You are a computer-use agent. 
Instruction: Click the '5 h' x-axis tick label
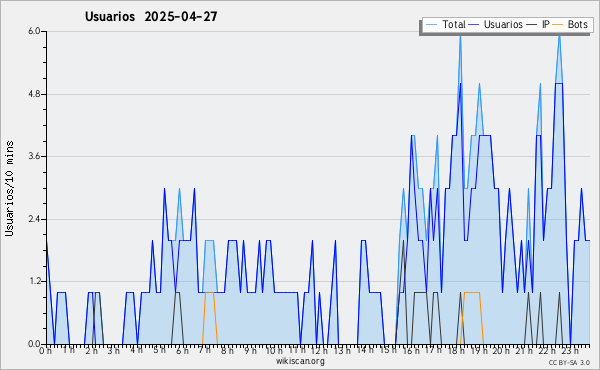[x=159, y=351]
